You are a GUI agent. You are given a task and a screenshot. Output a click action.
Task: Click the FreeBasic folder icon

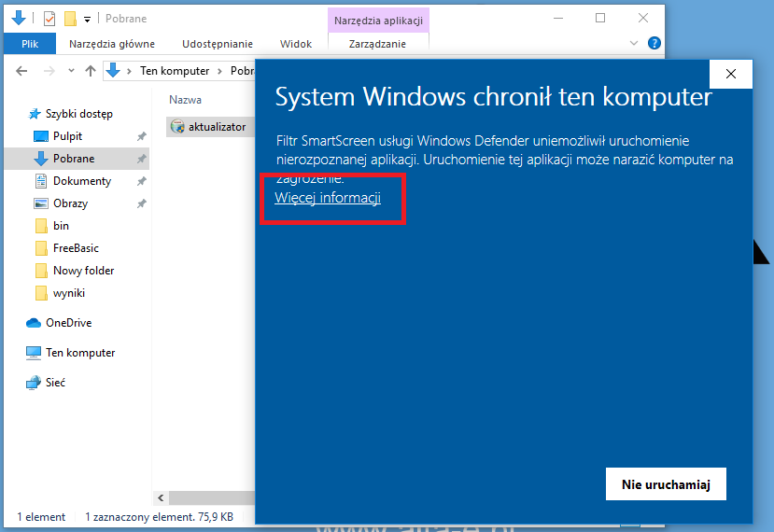tap(41, 248)
